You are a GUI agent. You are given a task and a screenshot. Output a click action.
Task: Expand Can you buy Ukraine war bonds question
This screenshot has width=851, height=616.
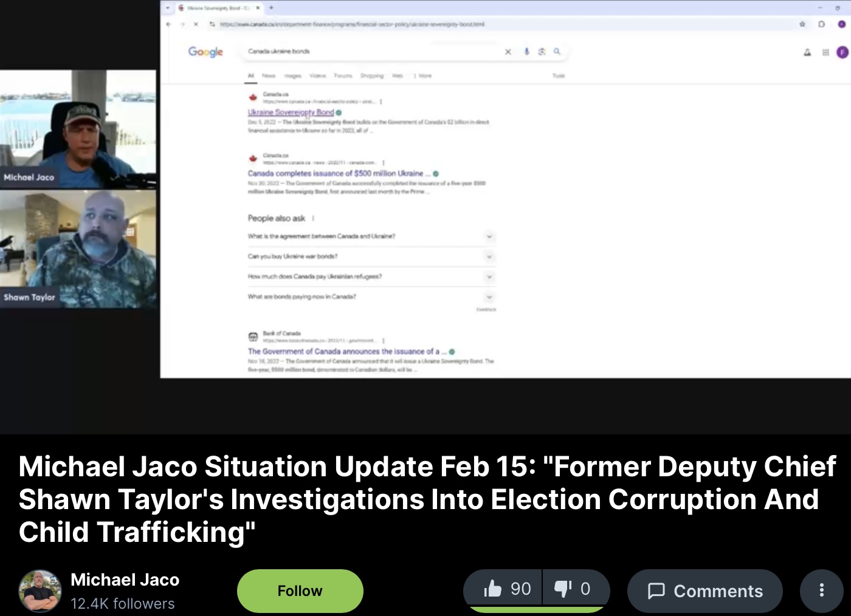pyautogui.click(x=371, y=256)
